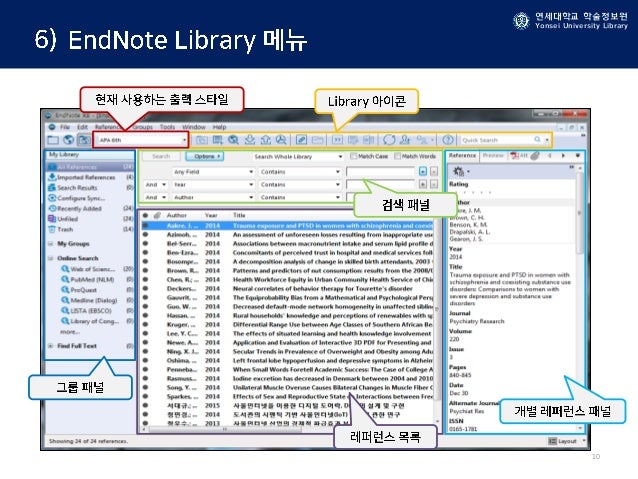Switch to the Reference tab
Screen dimensions: 638x479
click(462, 155)
